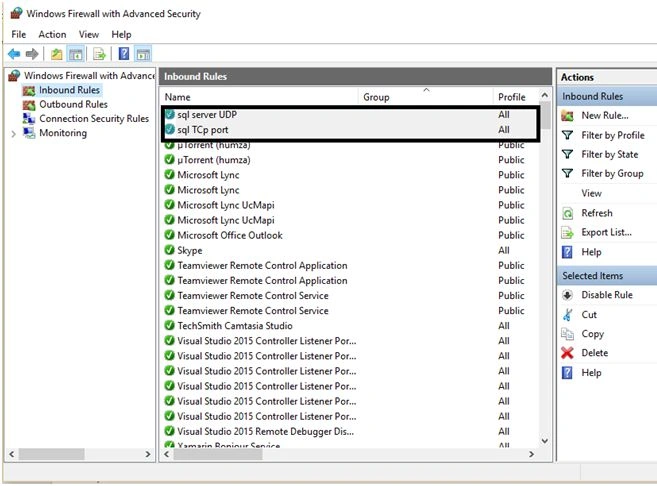Screen dimensions: 657x486
Task: Select Outbound Rules in the tree
Action: point(73,104)
